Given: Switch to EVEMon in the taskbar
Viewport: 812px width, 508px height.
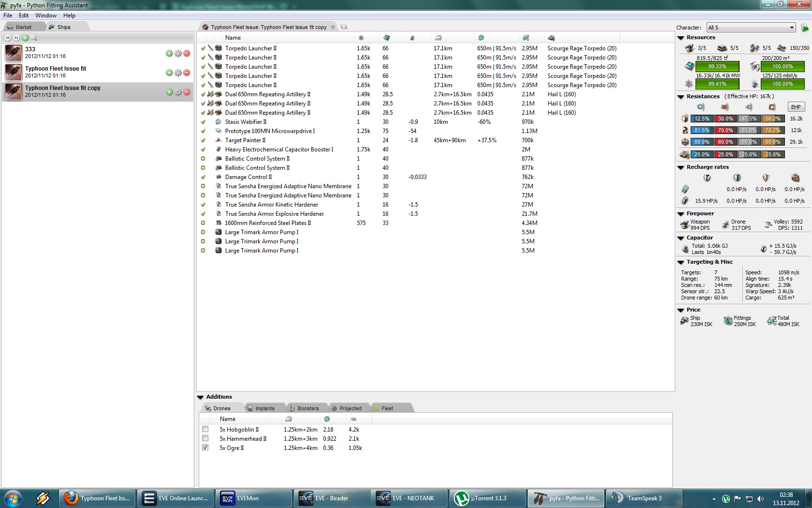Looking at the screenshot, I should click(x=253, y=498).
